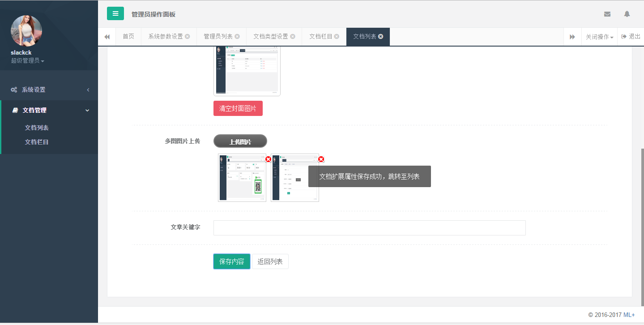Close the 文档列表 tab

point(380,37)
